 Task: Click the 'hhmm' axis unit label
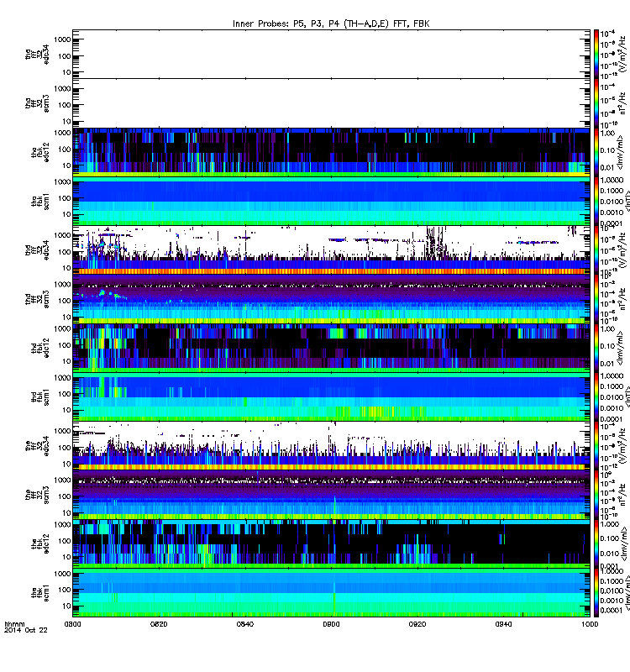pos(14,624)
